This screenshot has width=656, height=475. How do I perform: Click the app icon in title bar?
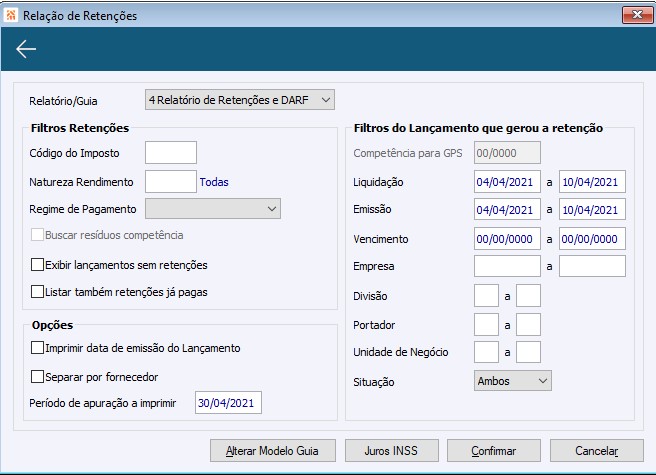click(11, 16)
